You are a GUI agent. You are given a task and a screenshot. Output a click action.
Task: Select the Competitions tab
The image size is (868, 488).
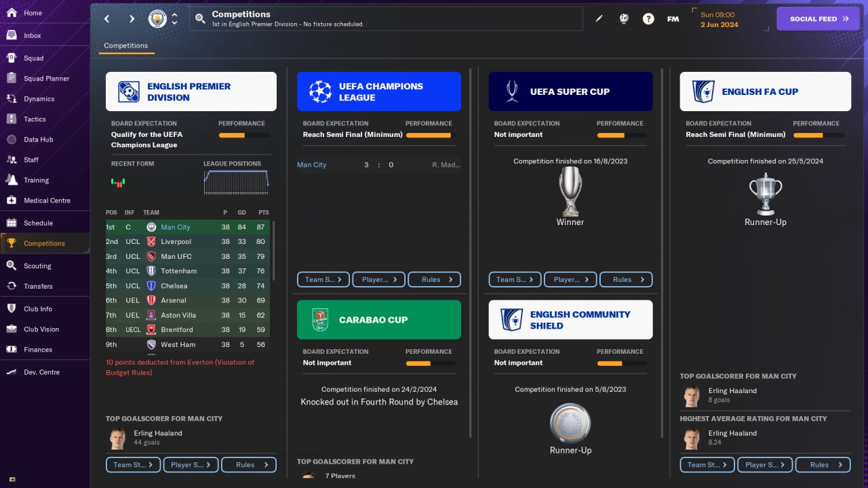point(126,46)
